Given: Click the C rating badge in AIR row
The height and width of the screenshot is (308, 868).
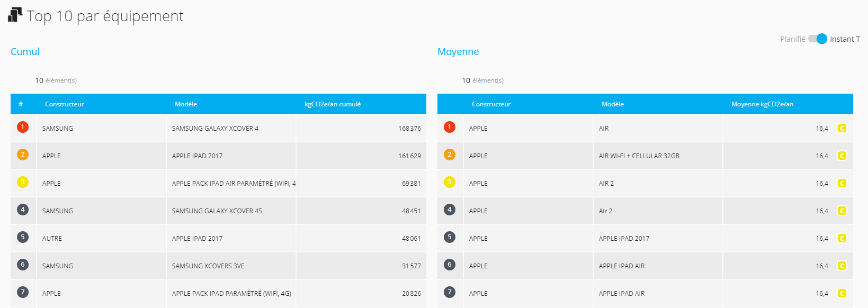Looking at the screenshot, I should point(842,128).
